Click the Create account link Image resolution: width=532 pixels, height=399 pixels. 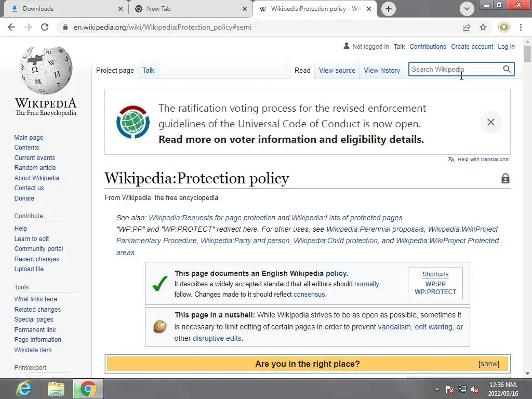coord(472,46)
